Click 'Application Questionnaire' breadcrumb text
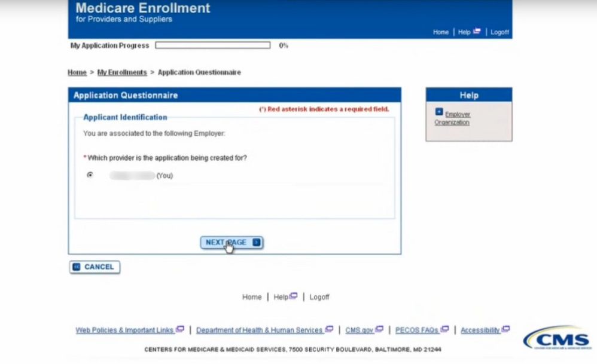Screen dimensions: 597x364 (x=199, y=72)
